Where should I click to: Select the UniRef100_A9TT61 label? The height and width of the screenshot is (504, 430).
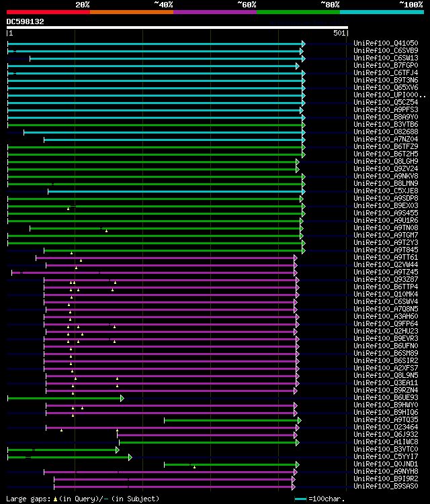(x=386, y=258)
